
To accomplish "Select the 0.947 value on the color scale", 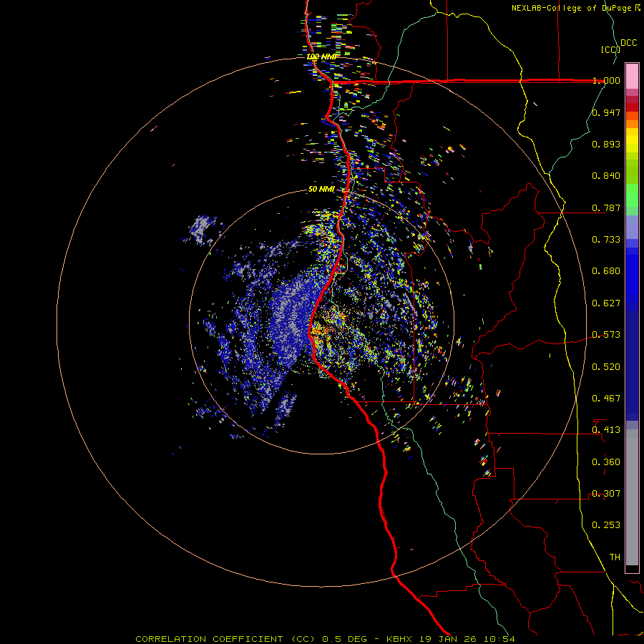I will pyautogui.click(x=606, y=112).
